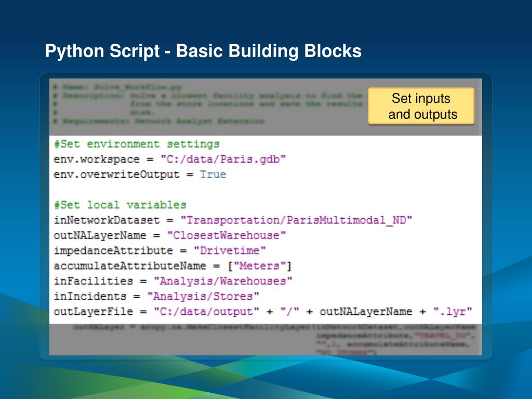Click the env.overwriteOutput line
The width and height of the screenshot is (532, 399).
[140, 175]
